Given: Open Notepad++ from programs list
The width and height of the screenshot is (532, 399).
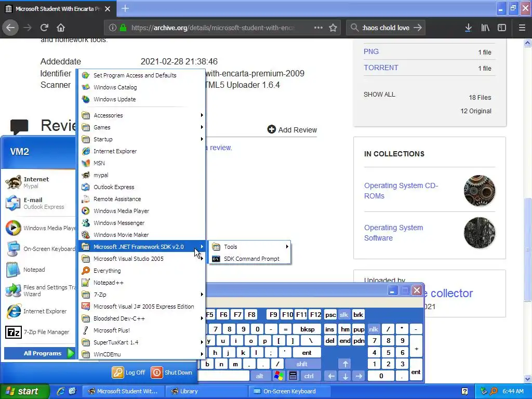Looking at the screenshot, I should click(142, 283).
